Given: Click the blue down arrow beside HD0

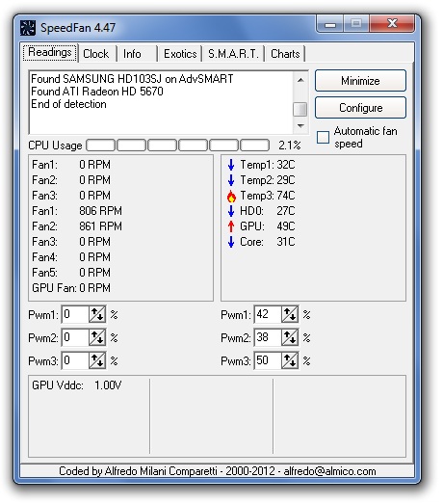Looking at the screenshot, I should pyautogui.click(x=231, y=211).
